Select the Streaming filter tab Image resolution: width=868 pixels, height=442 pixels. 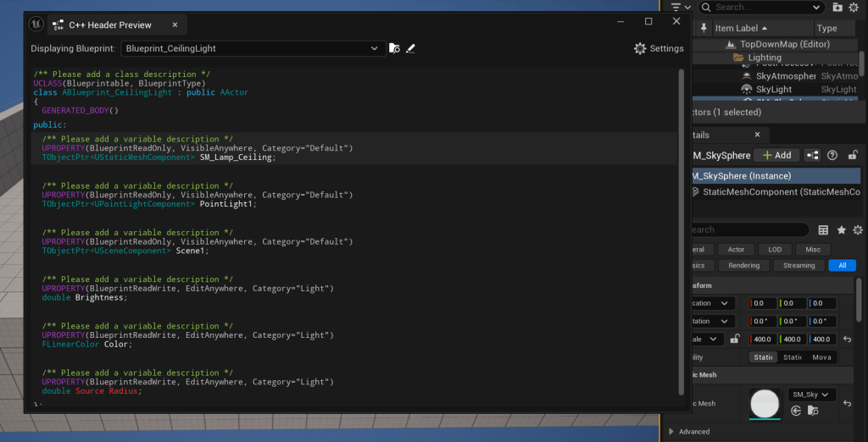[x=798, y=265]
